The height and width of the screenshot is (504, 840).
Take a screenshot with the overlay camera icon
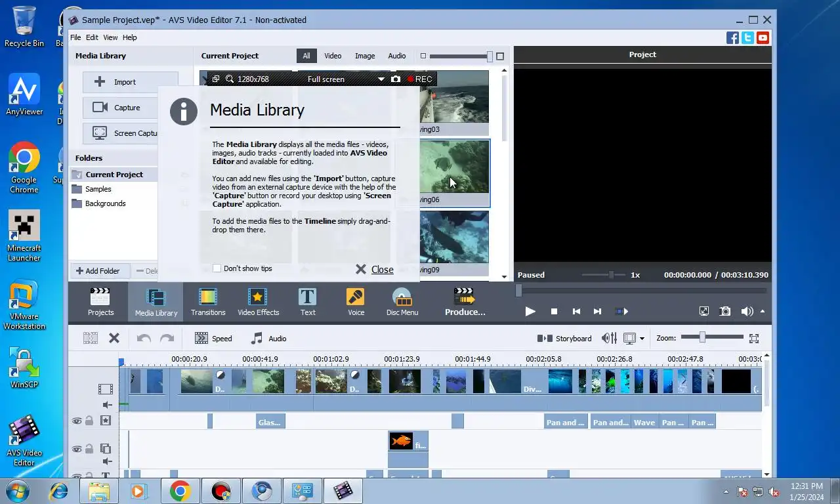pos(395,79)
